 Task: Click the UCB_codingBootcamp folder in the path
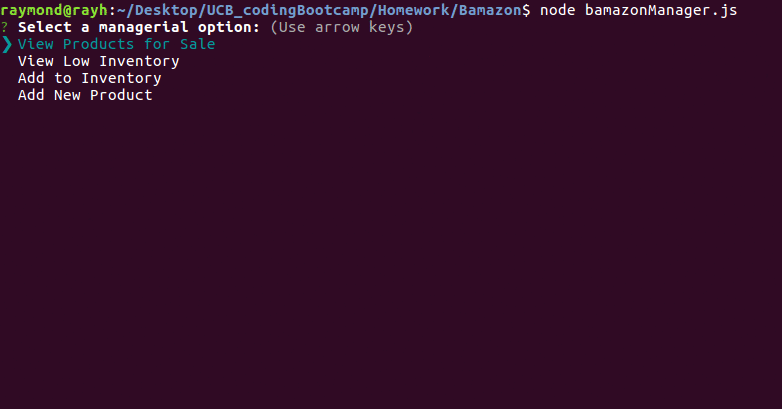(x=287, y=10)
